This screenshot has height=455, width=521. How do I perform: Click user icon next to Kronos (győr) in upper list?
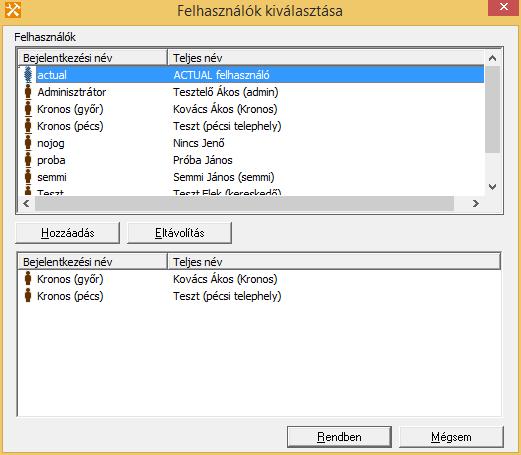[x=28, y=109]
